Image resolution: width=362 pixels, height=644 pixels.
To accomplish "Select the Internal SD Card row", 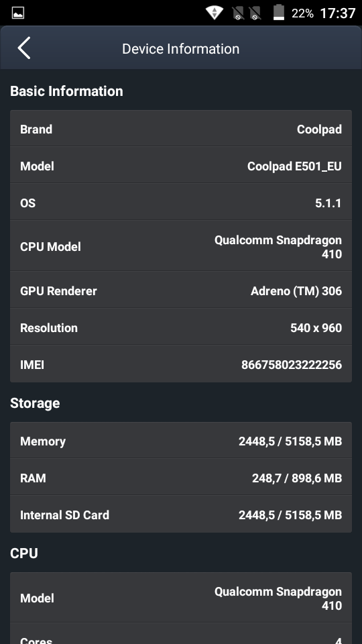I will (x=181, y=515).
